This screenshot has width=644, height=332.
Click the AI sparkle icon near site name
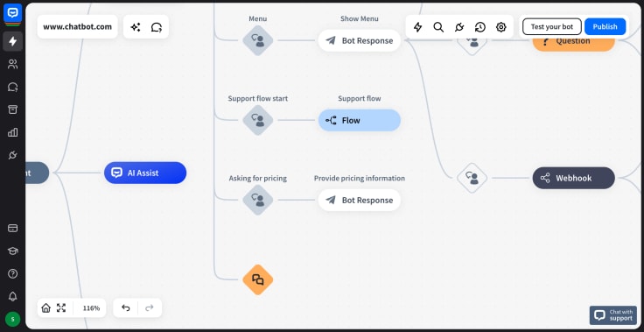(135, 27)
